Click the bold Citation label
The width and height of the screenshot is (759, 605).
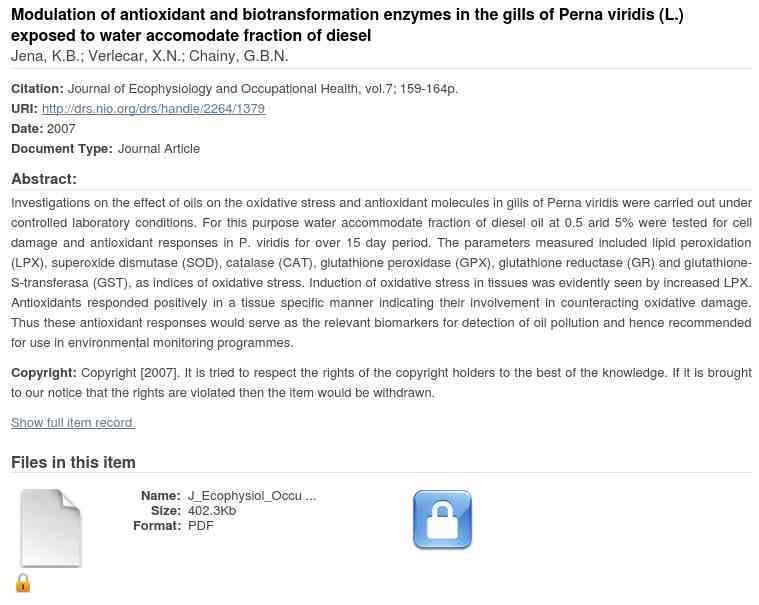coord(37,89)
